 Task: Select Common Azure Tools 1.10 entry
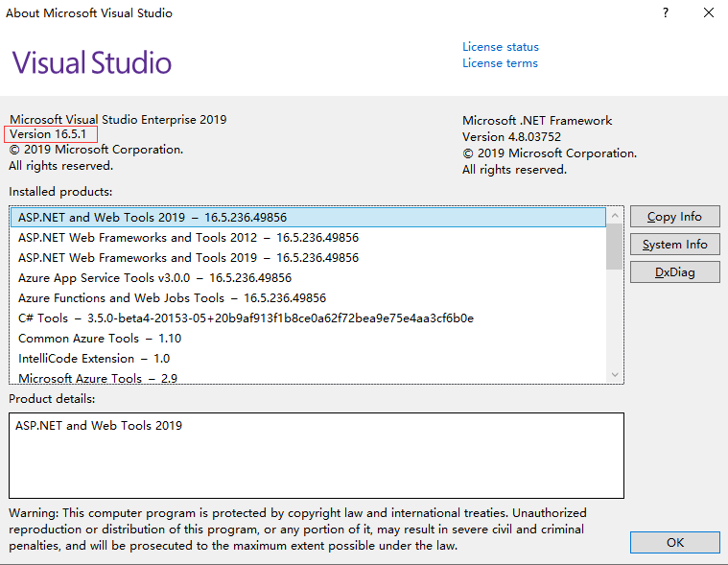308,339
